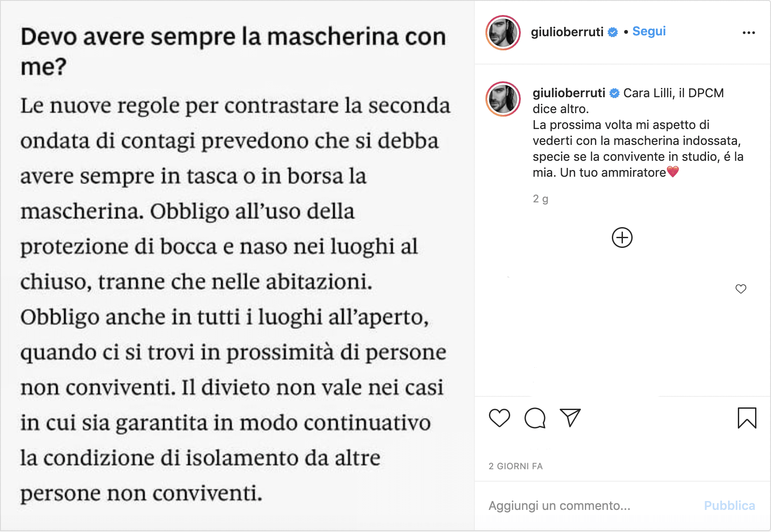Click the verified badge in header
The width and height of the screenshot is (771, 532).
click(613, 32)
